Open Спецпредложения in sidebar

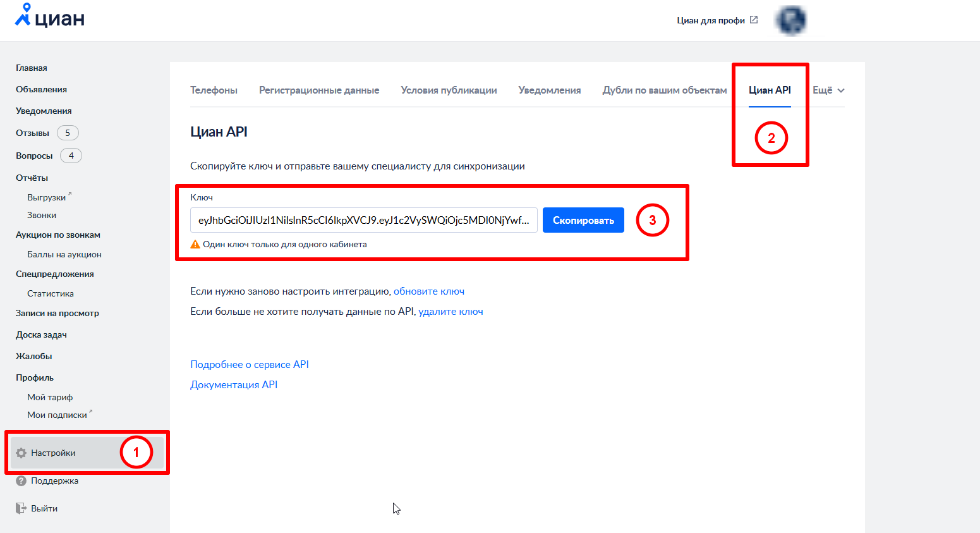(x=55, y=274)
